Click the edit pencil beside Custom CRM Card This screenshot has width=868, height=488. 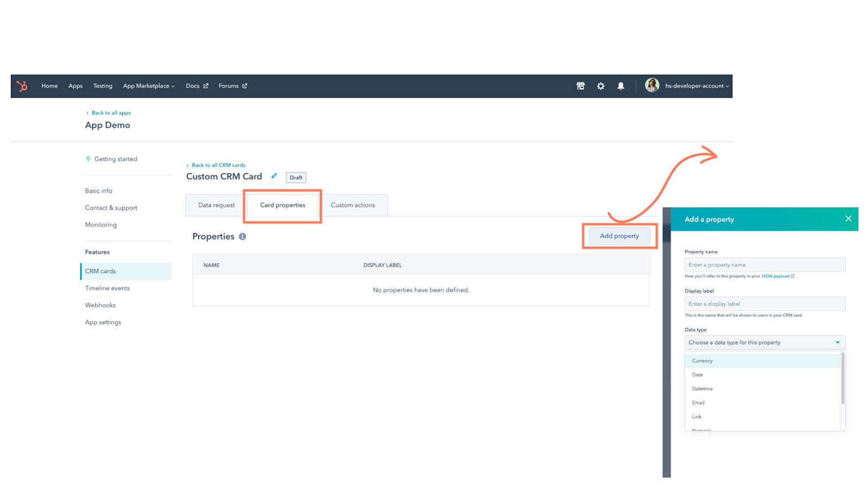pos(274,176)
